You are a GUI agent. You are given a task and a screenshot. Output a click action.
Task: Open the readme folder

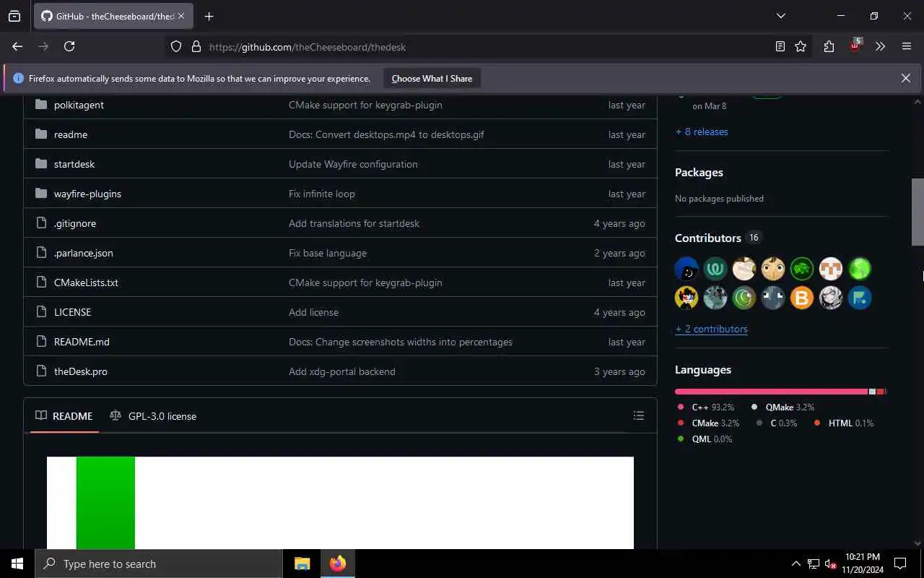[71, 134]
